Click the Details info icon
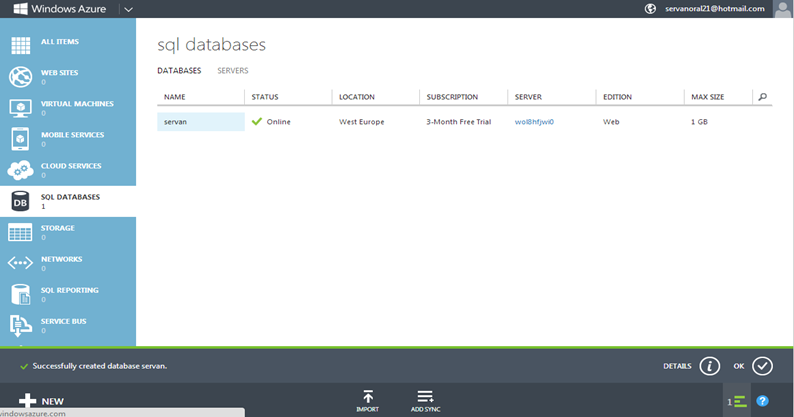This screenshot has height=417, width=794. pos(709,366)
